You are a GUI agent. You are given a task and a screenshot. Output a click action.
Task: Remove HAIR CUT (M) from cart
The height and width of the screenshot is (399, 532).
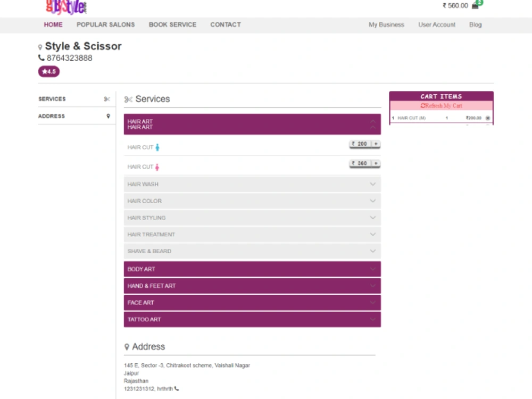click(487, 118)
